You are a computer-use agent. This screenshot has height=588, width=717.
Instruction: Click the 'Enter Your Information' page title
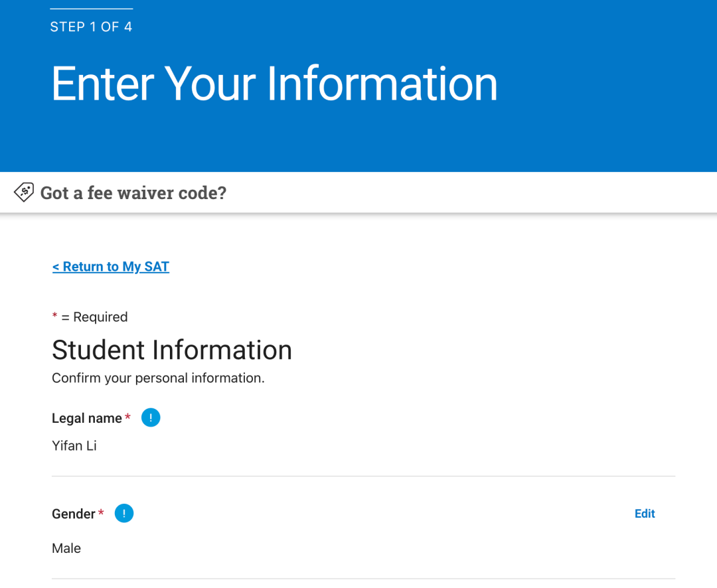pos(274,84)
